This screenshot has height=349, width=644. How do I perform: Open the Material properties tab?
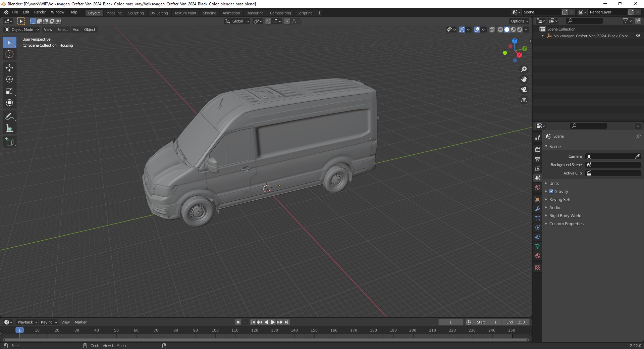(x=538, y=256)
